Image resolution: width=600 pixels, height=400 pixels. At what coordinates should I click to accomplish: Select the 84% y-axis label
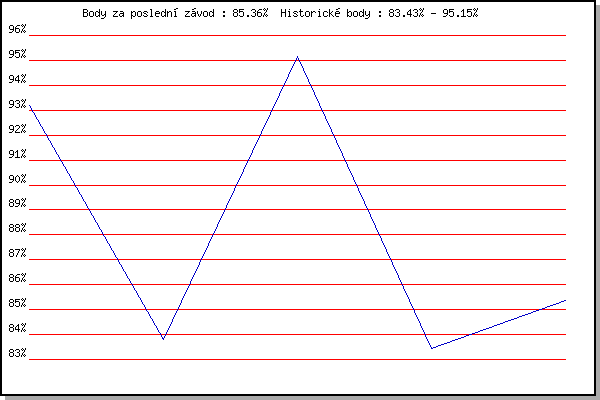[x=17, y=329]
